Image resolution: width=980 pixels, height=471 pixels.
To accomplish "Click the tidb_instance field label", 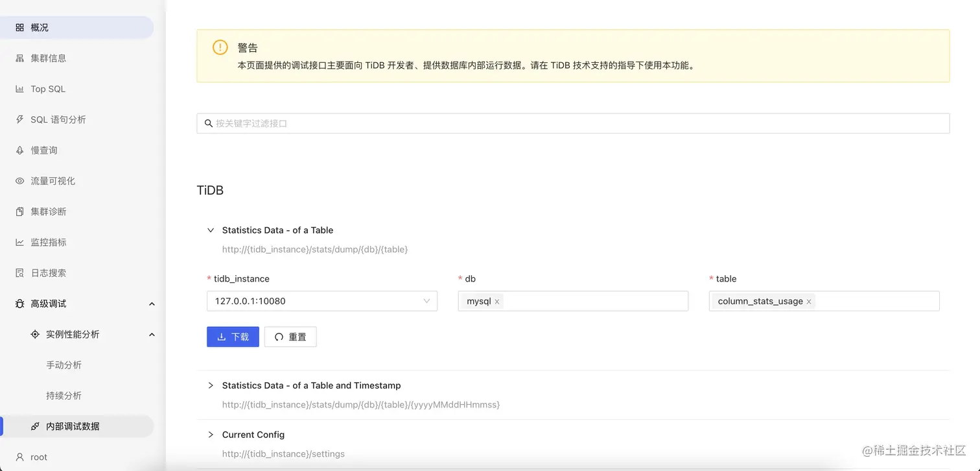I will [x=241, y=279].
